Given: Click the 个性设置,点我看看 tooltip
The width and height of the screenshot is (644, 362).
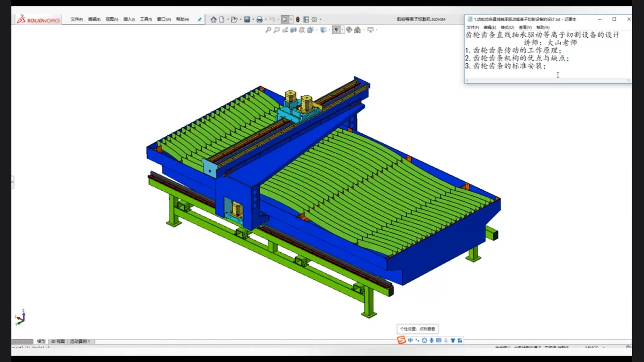Looking at the screenshot, I should [418, 329].
